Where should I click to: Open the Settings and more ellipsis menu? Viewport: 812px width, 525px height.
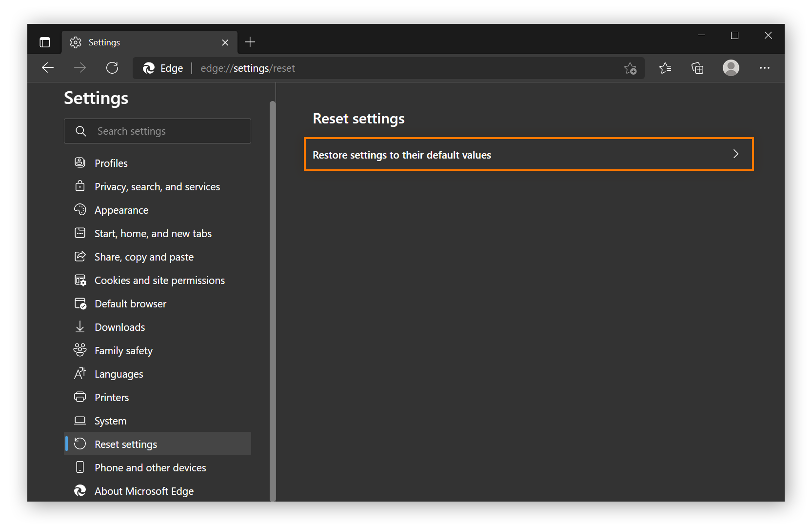[764, 68]
